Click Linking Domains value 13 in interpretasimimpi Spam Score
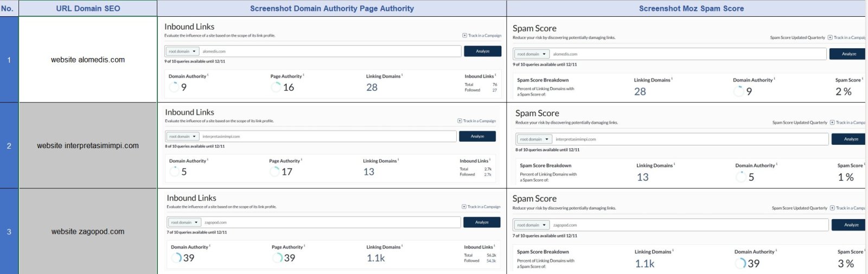Image resolution: width=868 pixels, height=274 pixels. 643,177
